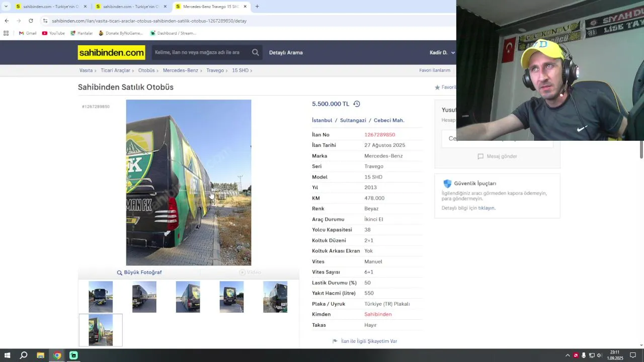Open Windows taskbar search

click(x=23, y=355)
